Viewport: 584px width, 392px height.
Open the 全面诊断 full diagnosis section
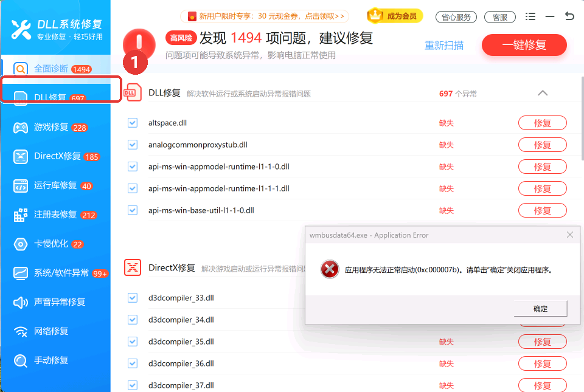pyautogui.click(x=56, y=69)
